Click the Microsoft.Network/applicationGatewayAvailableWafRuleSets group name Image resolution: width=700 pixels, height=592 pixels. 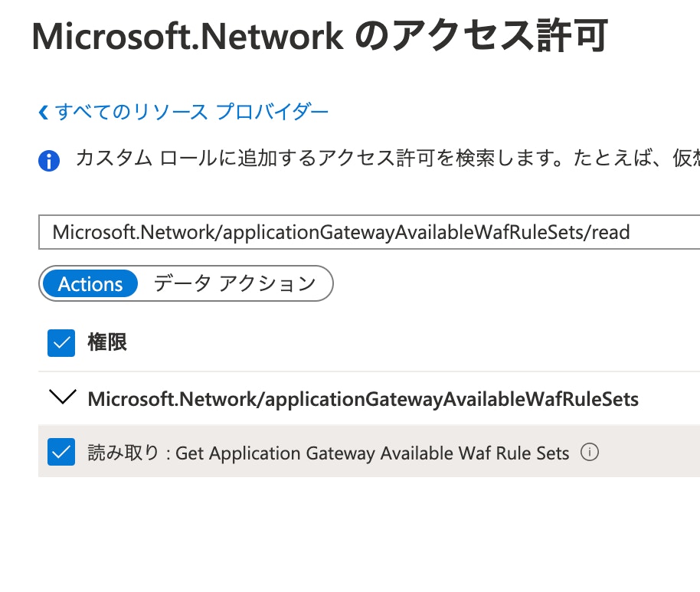coord(363,399)
